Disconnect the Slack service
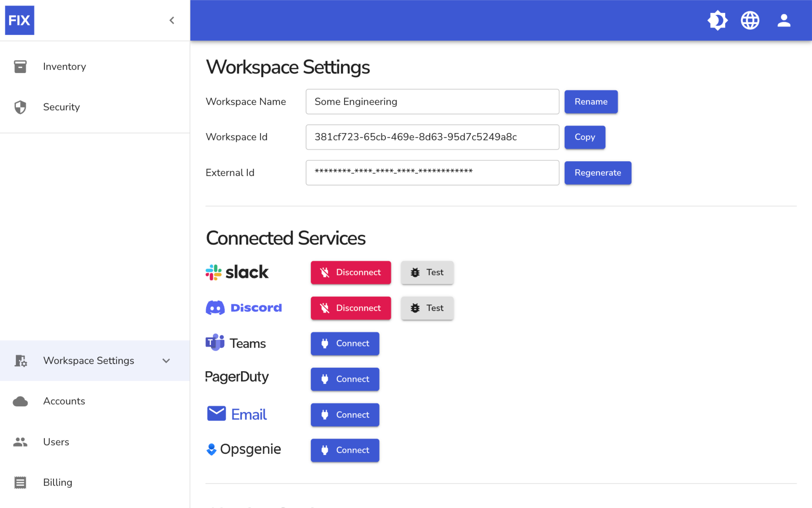Viewport: 812px width, 508px height. click(x=350, y=272)
